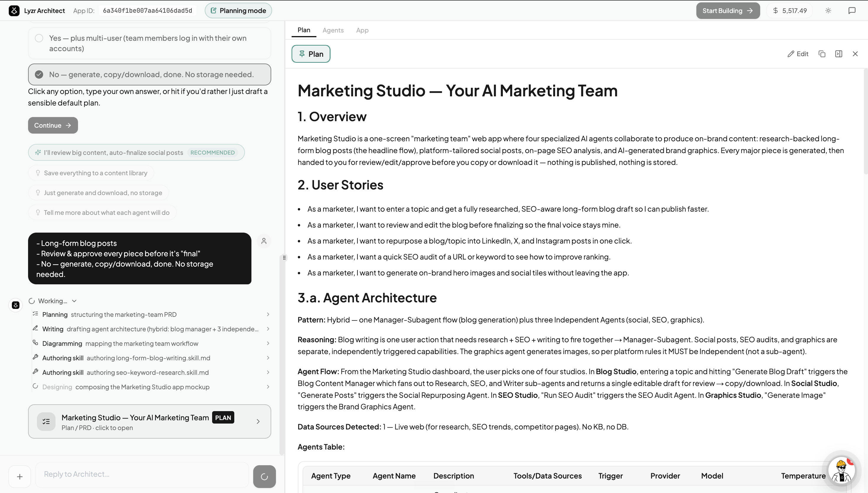Click the plus attach button
868x493 pixels.
[x=19, y=477]
